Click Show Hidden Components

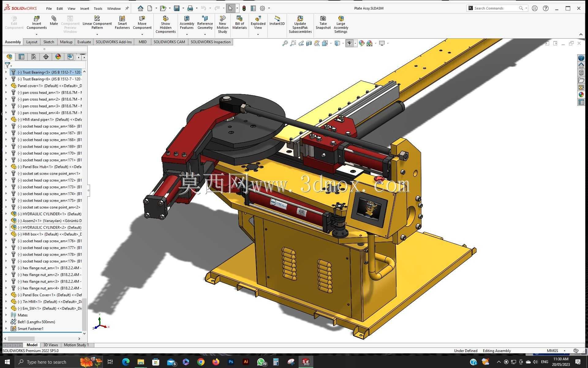point(165,25)
